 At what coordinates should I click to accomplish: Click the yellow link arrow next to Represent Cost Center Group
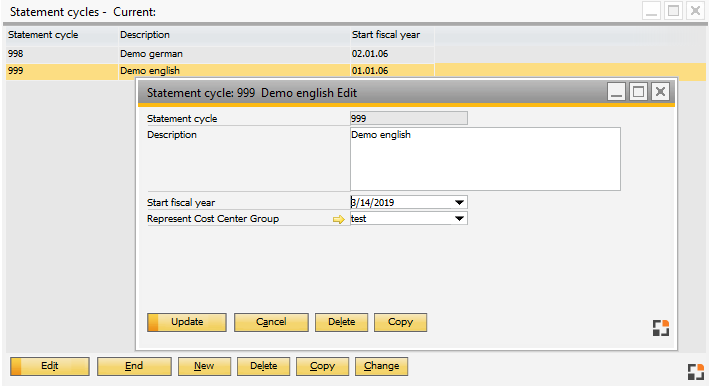click(x=339, y=219)
